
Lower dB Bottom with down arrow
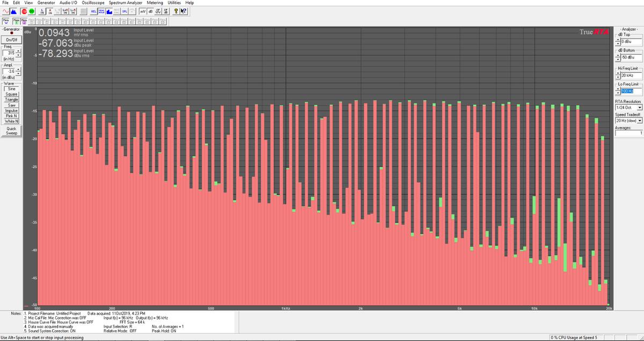(x=619, y=59)
